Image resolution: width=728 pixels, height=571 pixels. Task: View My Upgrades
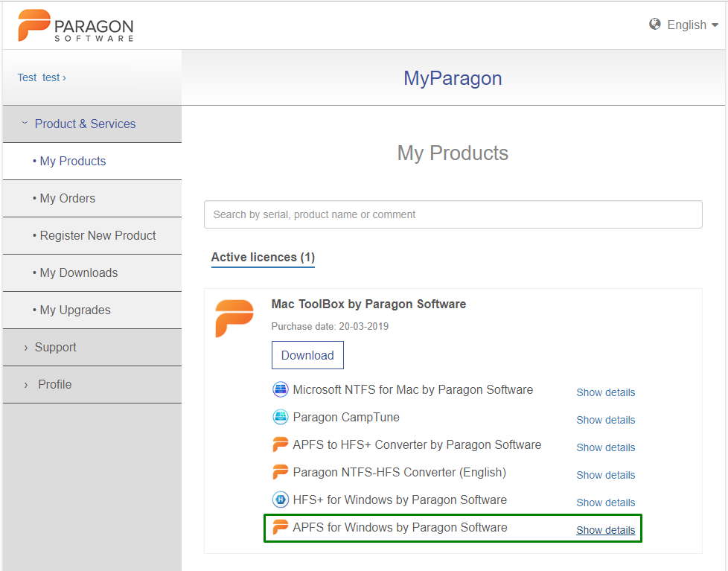coord(92,310)
